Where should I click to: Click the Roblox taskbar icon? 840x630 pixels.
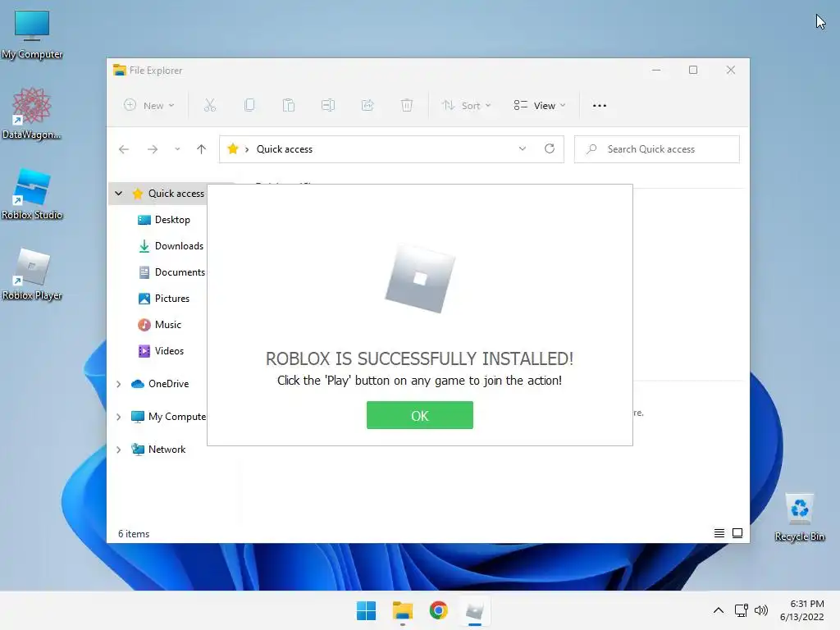(475, 610)
